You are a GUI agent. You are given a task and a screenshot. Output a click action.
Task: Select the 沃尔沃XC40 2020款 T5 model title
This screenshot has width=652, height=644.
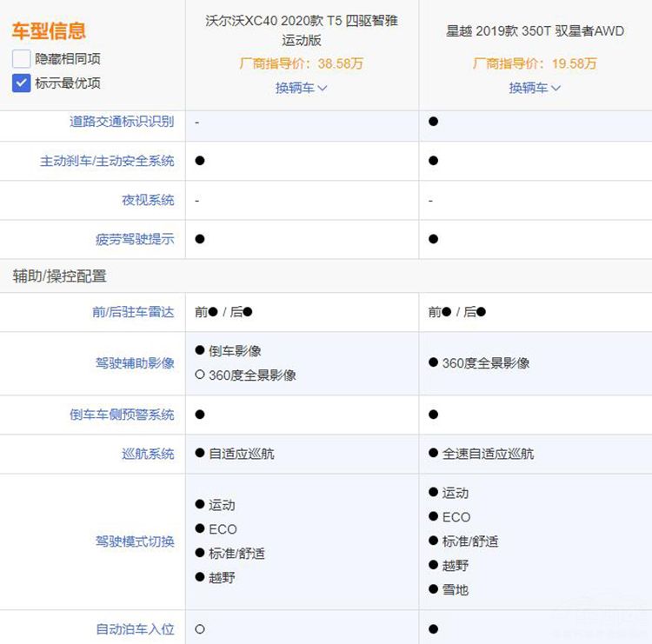[x=302, y=30]
